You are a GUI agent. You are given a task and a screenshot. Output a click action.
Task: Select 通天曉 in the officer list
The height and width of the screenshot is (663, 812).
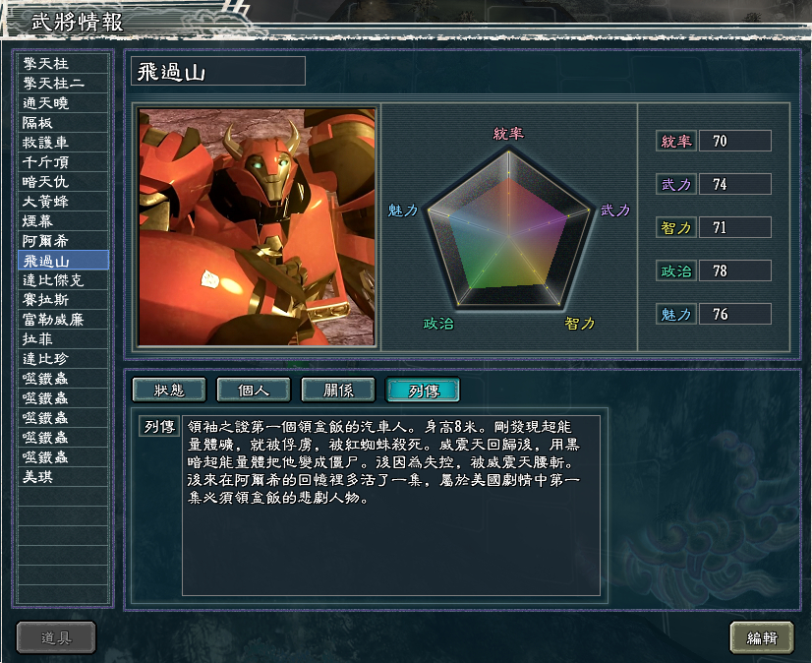63,103
